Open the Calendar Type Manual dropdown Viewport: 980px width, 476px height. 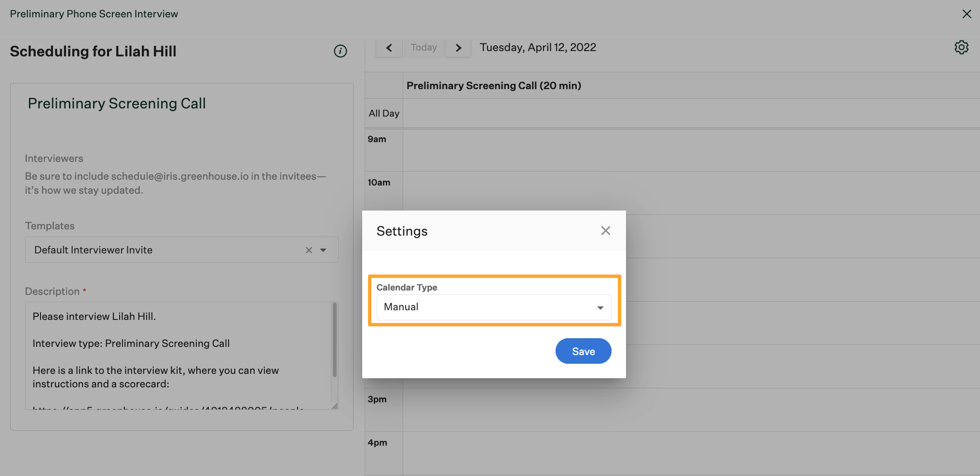(494, 307)
